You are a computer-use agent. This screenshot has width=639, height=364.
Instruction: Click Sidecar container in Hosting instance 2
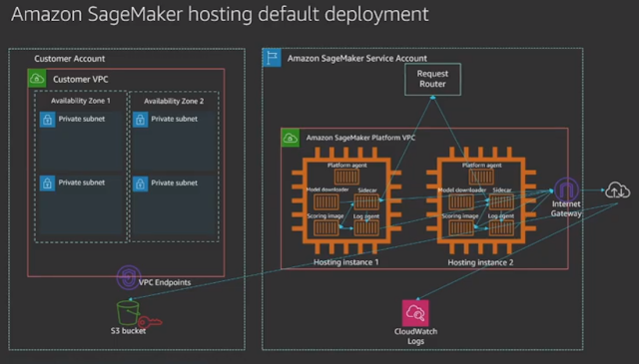click(x=501, y=202)
